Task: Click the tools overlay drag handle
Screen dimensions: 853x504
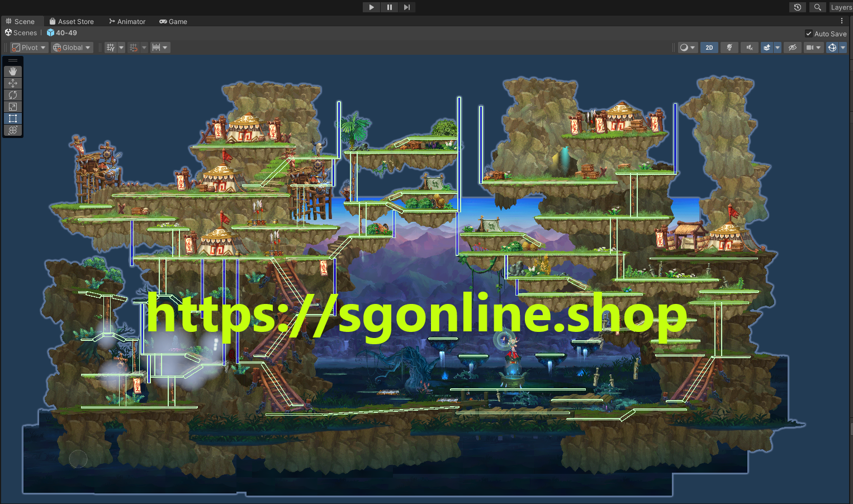Action: pyautogui.click(x=13, y=60)
